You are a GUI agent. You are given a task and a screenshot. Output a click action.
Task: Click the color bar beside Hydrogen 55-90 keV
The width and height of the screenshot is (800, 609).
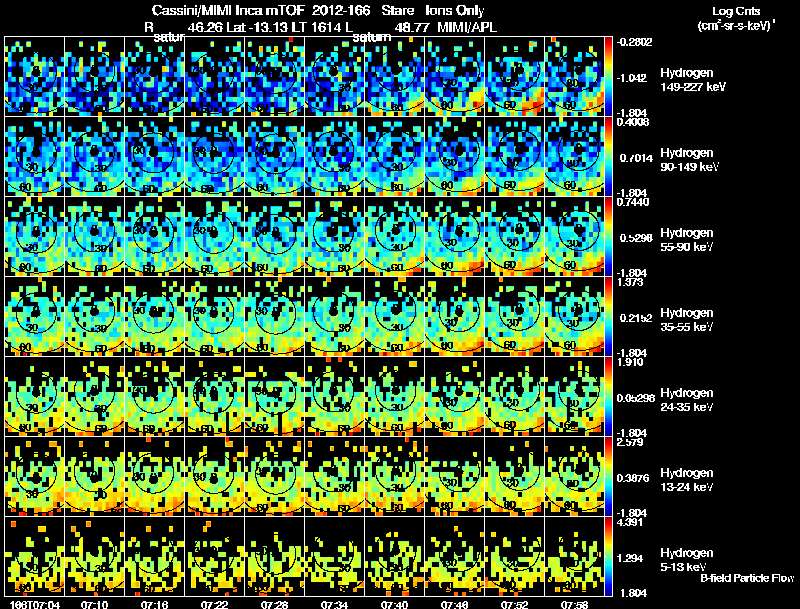click(x=609, y=237)
